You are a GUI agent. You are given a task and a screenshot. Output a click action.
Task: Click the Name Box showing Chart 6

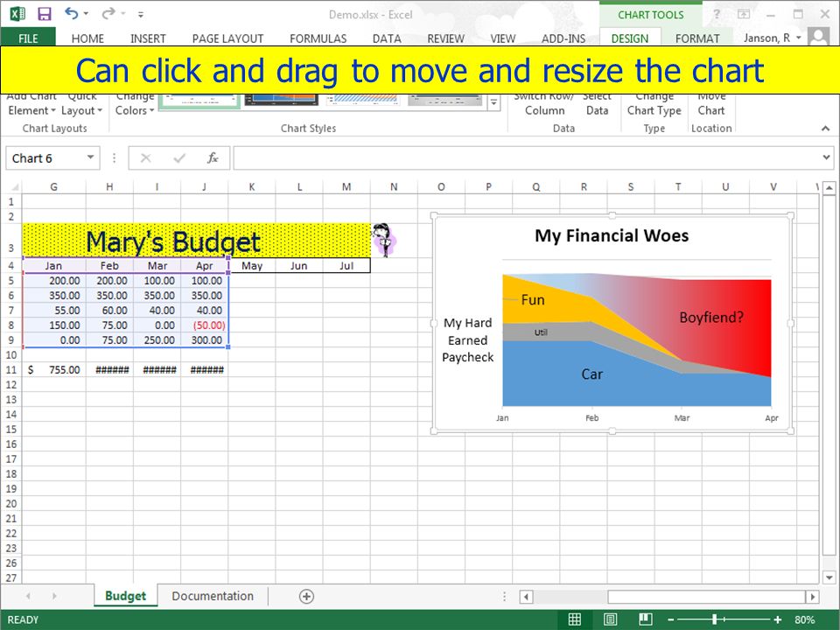[x=45, y=158]
